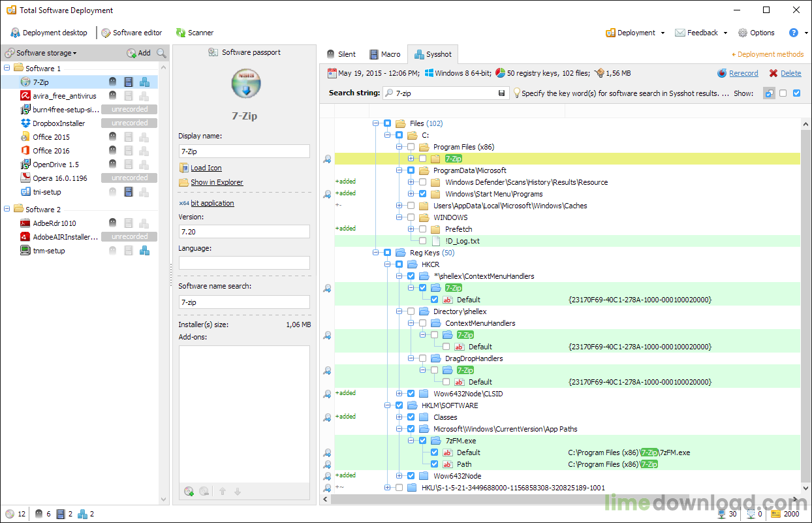Click the Show in Explorer link
812x523 pixels.
[x=217, y=182]
